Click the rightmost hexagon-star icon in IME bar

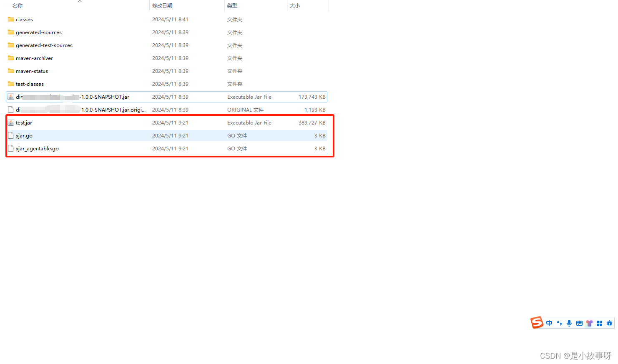609,323
